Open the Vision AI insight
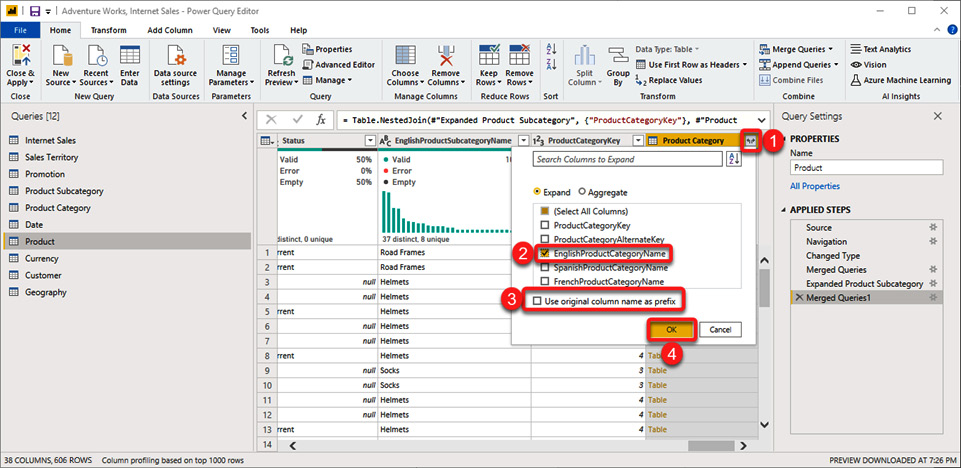The height and width of the screenshot is (468, 961). (868, 64)
